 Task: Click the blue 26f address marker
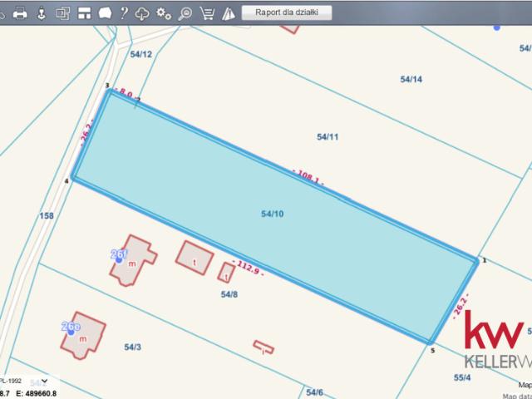(x=119, y=254)
